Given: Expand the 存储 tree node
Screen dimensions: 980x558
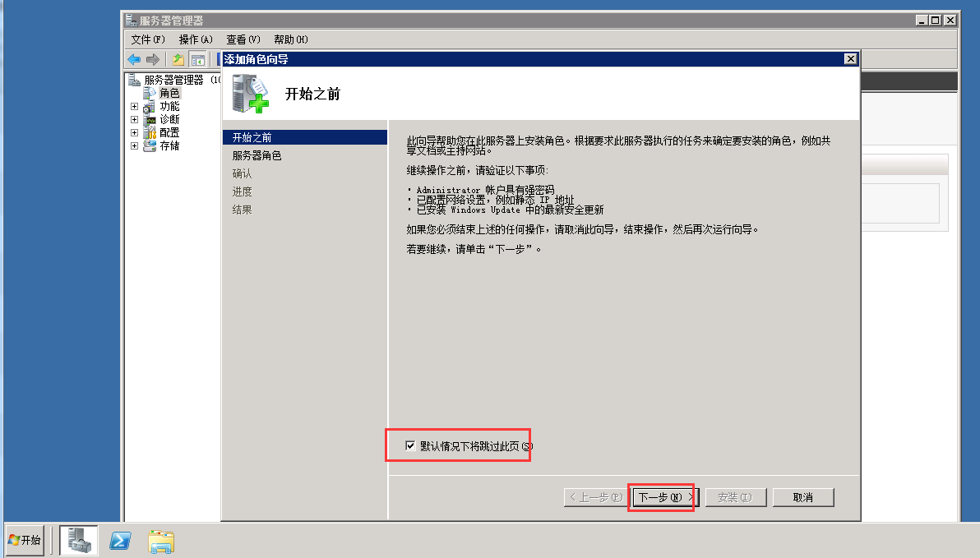Looking at the screenshot, I should [134, 145].
